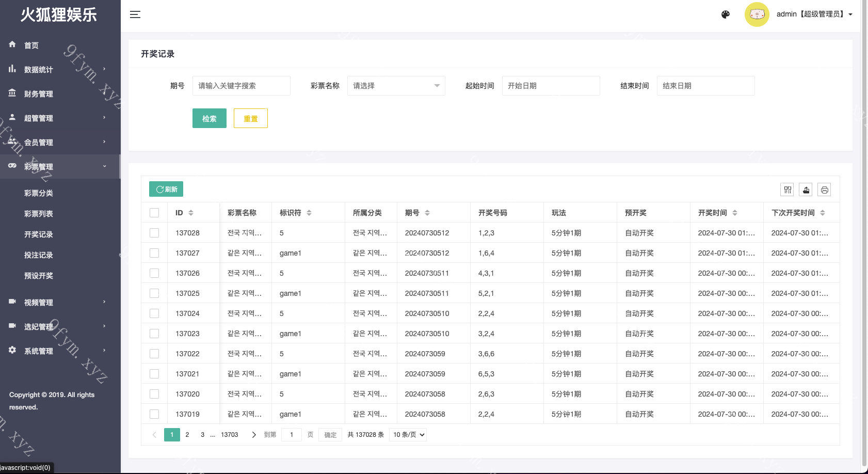This screenshot has height=474, width=868.
Task: Click the 确定 page jump button
Action: [x=330, y=435]
